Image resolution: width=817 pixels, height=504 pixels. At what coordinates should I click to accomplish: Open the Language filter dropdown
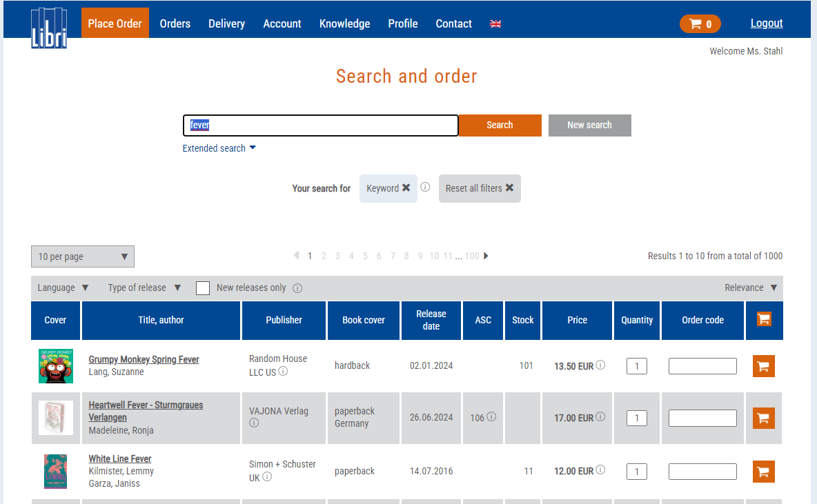click(x=63, y=288)
